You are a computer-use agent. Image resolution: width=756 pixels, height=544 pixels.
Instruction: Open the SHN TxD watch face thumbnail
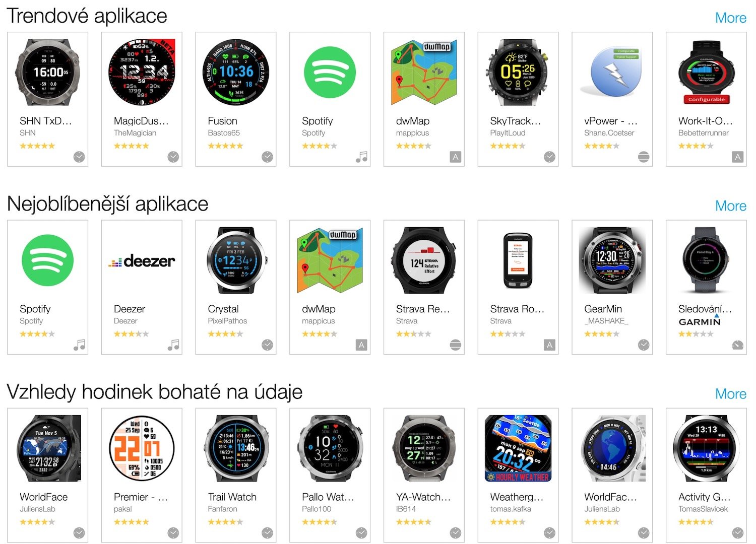48,73
